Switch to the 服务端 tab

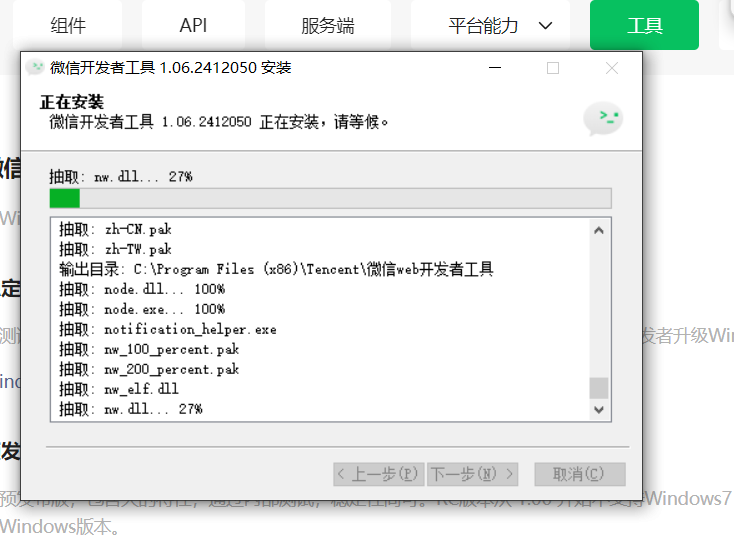pyautogui.click(x=328, y=25)
